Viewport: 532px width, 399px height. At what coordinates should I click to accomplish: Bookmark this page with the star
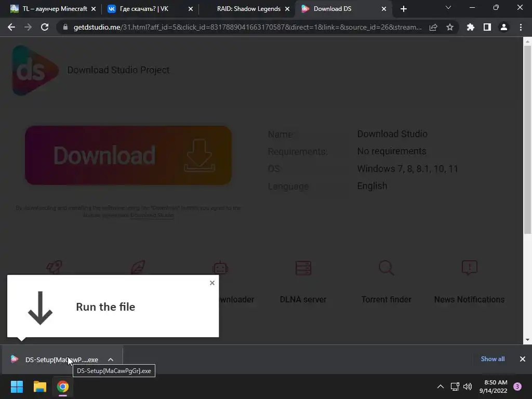coord(450,27)
